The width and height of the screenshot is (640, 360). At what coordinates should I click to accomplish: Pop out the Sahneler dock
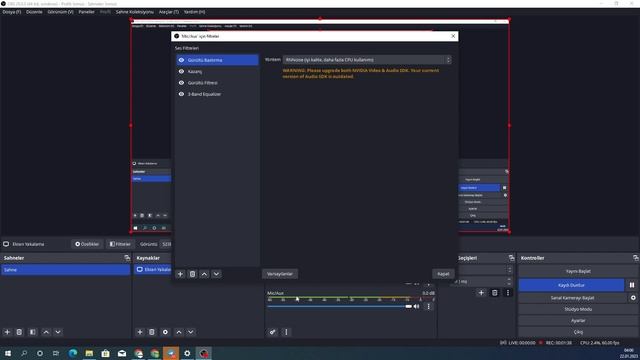(127, 258)
